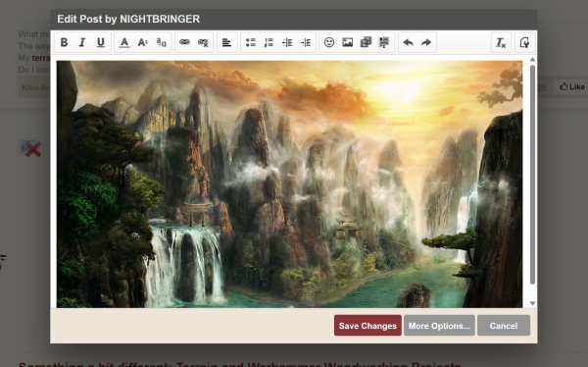Click the Save Changes button

pos(367,326)
